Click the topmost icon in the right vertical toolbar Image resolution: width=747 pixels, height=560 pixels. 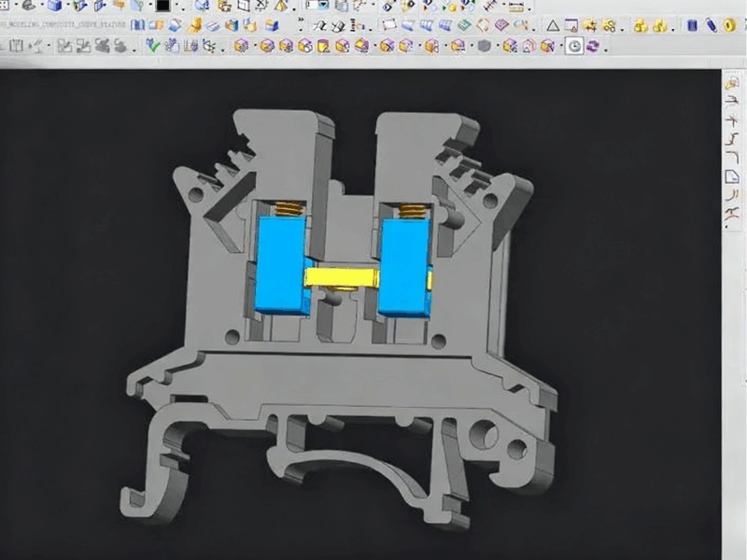click(x=733, y=82)
